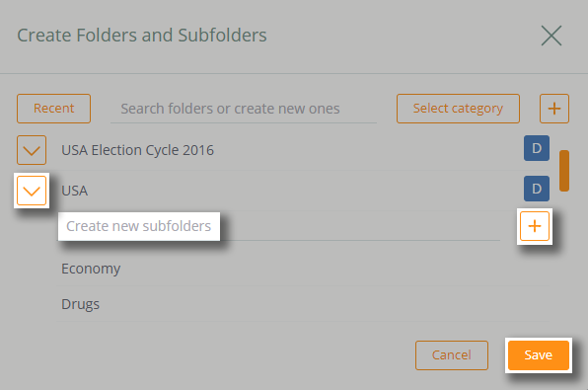The width and height of the screenshot is (588, 390).
Task: Add subfolder with the plus icon
Action: click(x=535, y=226)
